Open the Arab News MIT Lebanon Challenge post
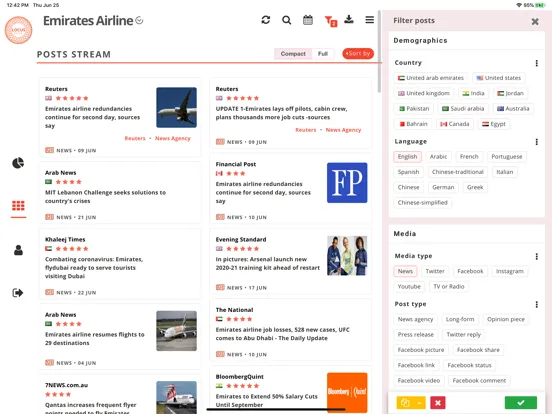This screenshot has height=414, width=552. pyautogui.click(x=120, y=192)
